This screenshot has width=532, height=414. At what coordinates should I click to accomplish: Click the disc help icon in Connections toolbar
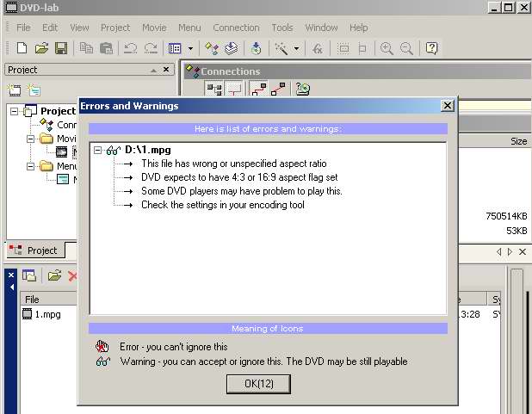click(x=303, y=90)
